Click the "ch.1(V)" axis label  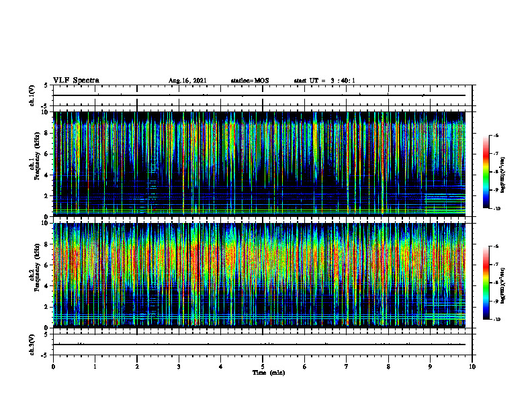tap(32, 95)
